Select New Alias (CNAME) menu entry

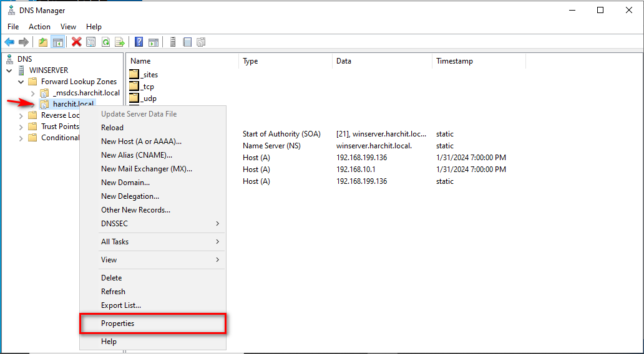coord(136,155)
